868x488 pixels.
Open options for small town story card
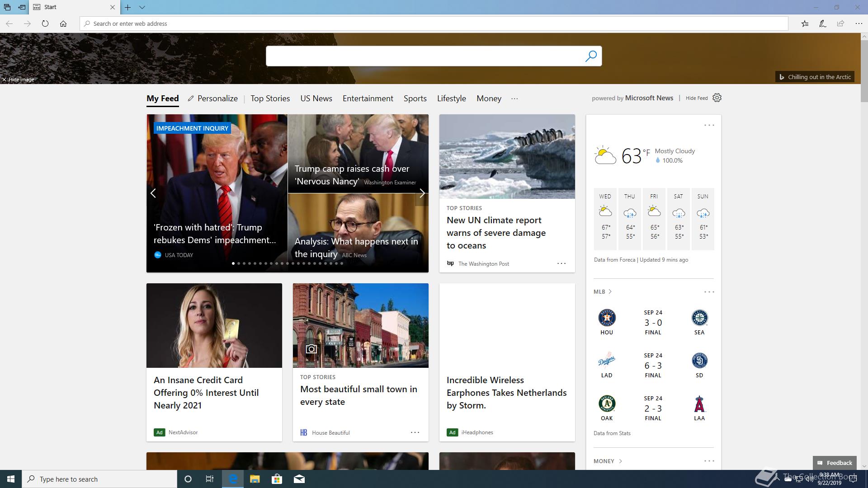pyautogui.click(x=415, y=432)
